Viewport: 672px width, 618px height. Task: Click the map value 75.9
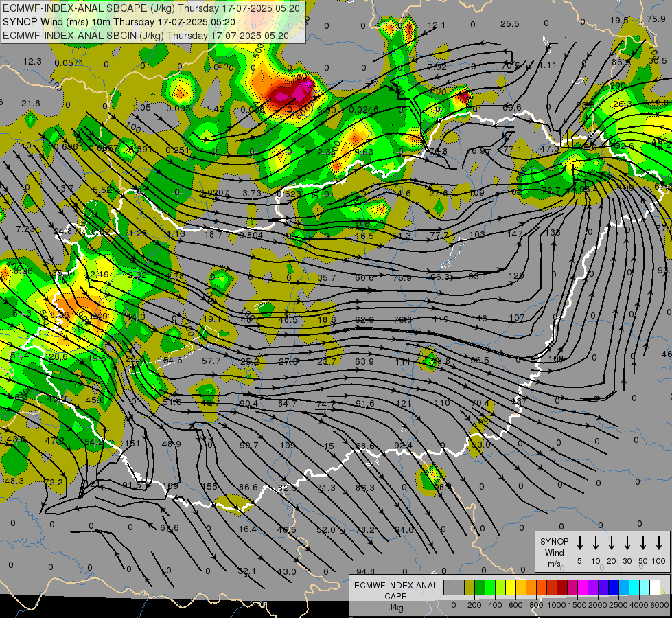[656, 19]
